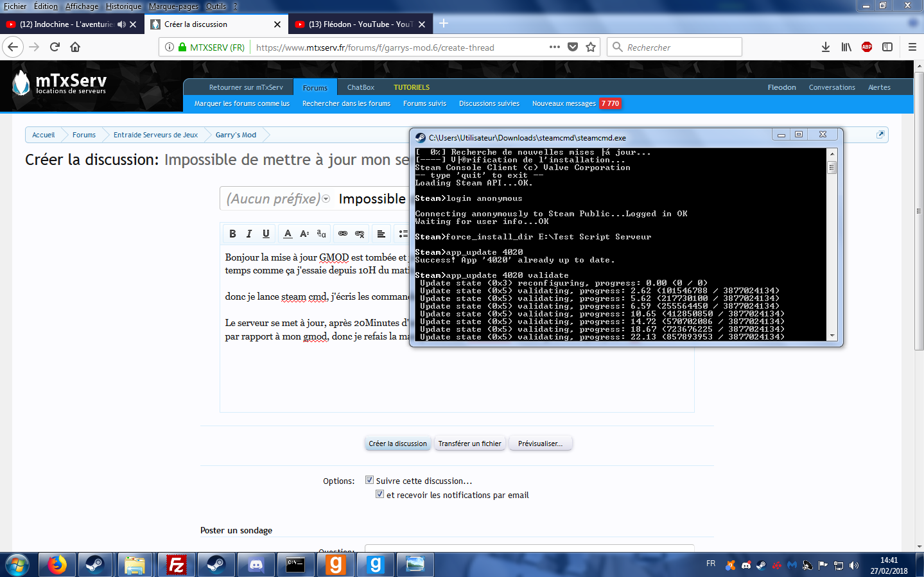
Task: Open Discord from the taskbar
Action: (x=256, y=565)
